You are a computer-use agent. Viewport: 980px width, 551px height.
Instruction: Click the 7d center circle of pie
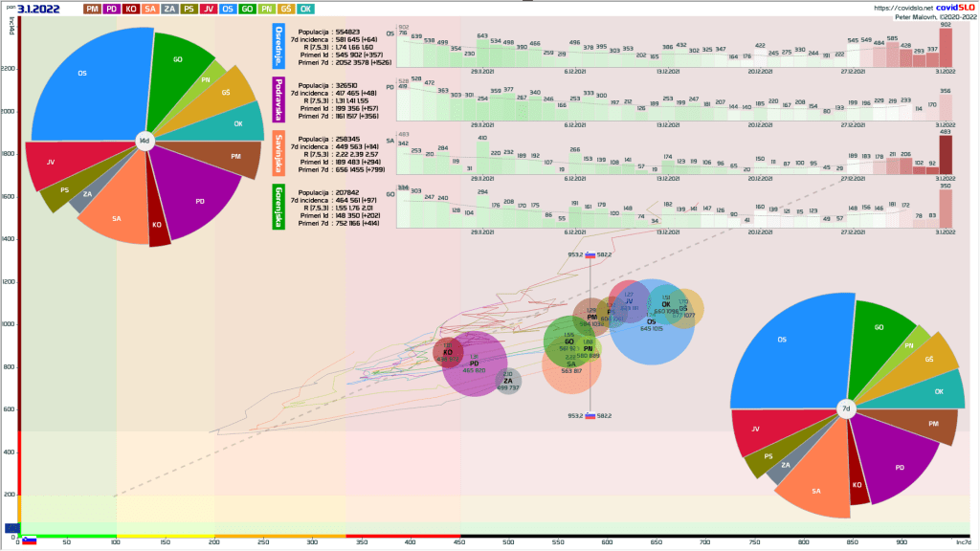click(845, 408)
